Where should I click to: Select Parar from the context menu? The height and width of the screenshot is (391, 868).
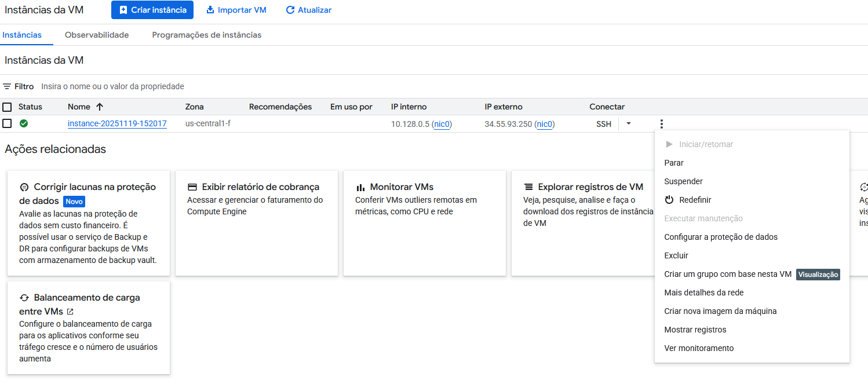(x=674, y=163)
